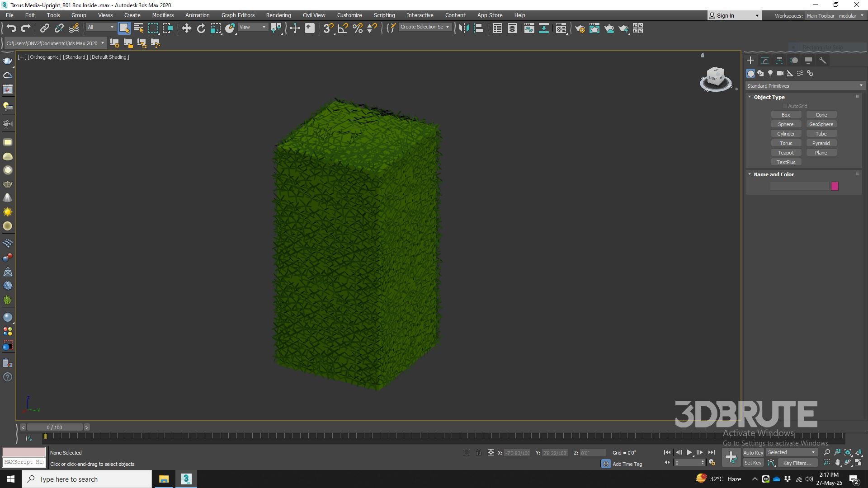Toggle the Set Key mode
The width and height of the screenshot is (868, 488).
tap(753, 463)
